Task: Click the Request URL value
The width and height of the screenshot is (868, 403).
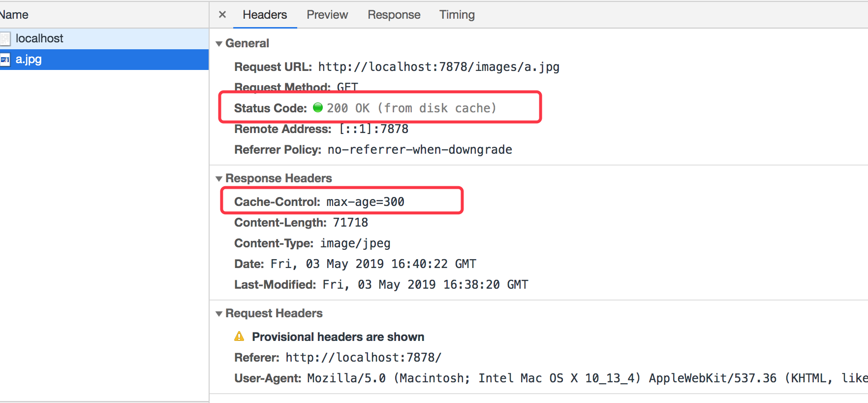Action: [x=438, y=67]
